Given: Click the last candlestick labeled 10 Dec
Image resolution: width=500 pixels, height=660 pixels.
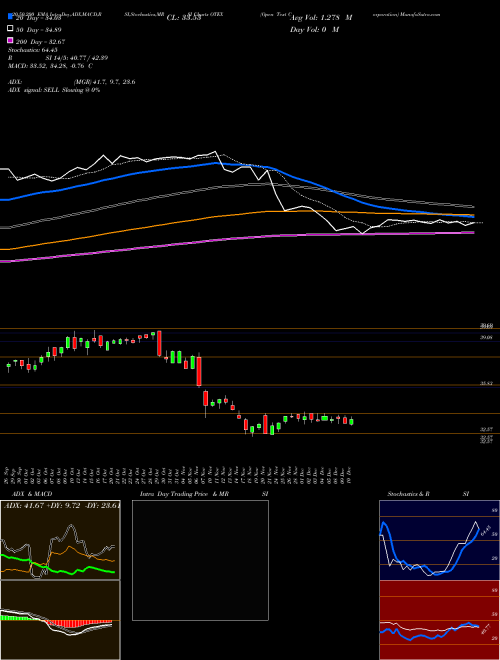Looking at the screenshot, I should coord(351,421).
